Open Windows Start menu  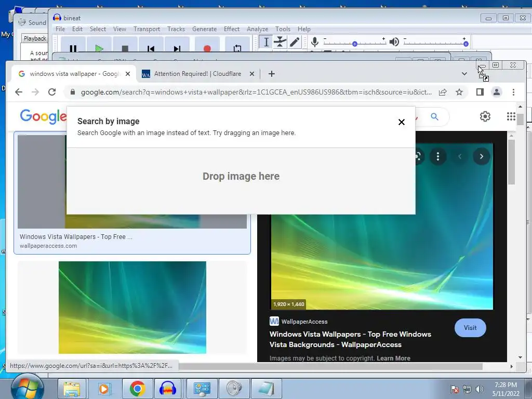[27, 388]
